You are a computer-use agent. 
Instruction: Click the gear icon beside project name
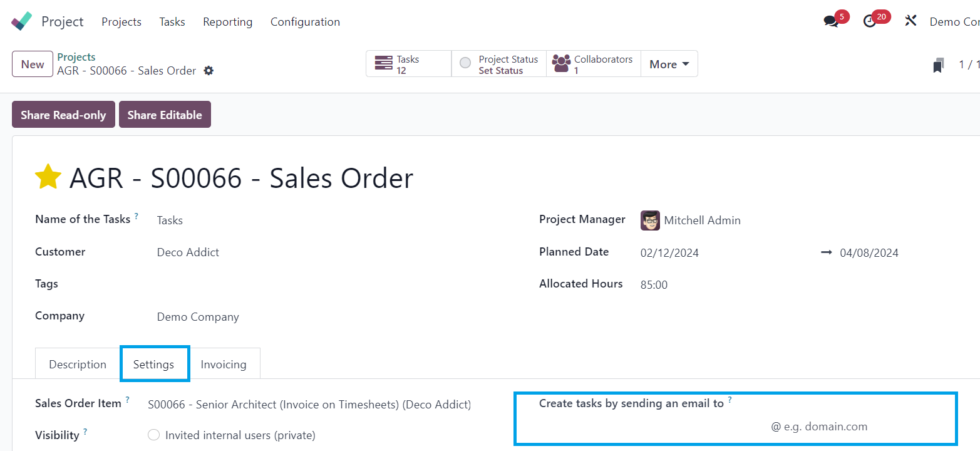209,71
